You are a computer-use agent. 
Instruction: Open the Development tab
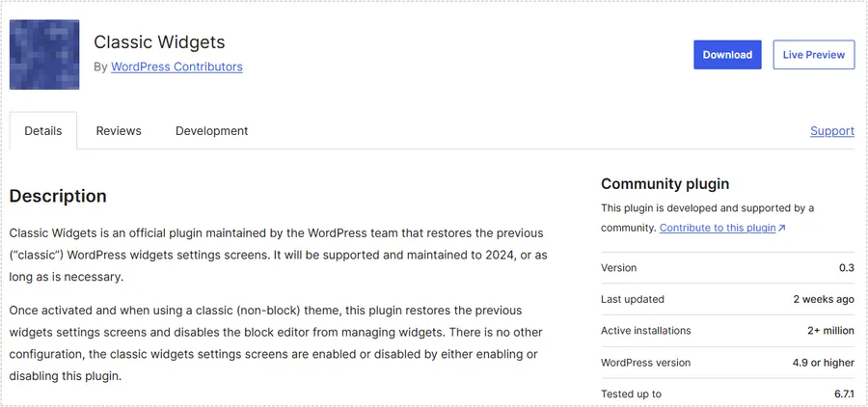(211, 131)
